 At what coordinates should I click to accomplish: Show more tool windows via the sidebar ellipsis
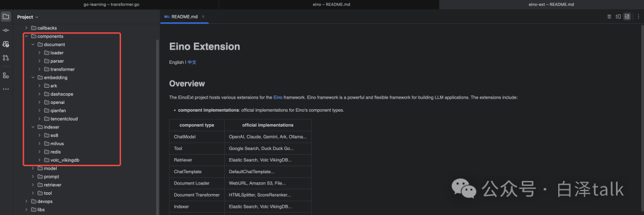(6, 89)
